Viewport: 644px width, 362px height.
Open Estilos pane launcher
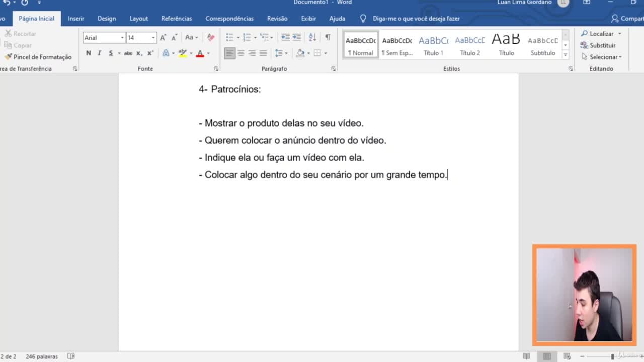(571, 69)
